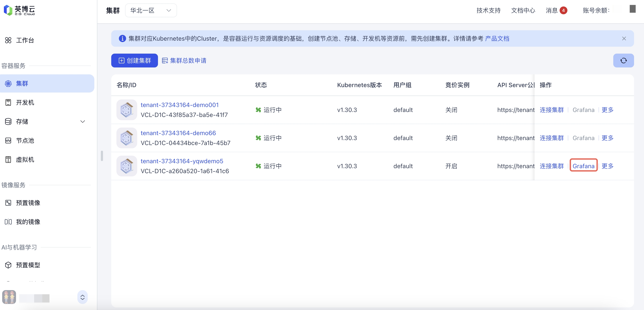
Task: Click the 英博云 logo
Action: [x=19, y=10]
